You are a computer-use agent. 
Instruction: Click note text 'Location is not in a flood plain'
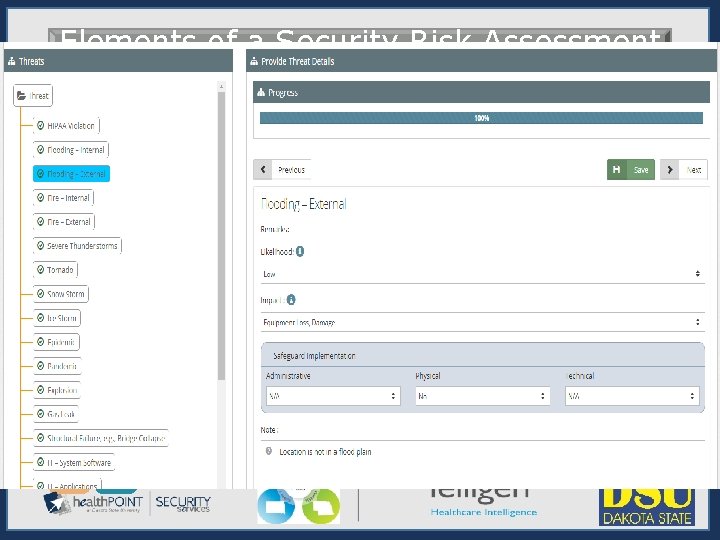[x=325, y=452]
